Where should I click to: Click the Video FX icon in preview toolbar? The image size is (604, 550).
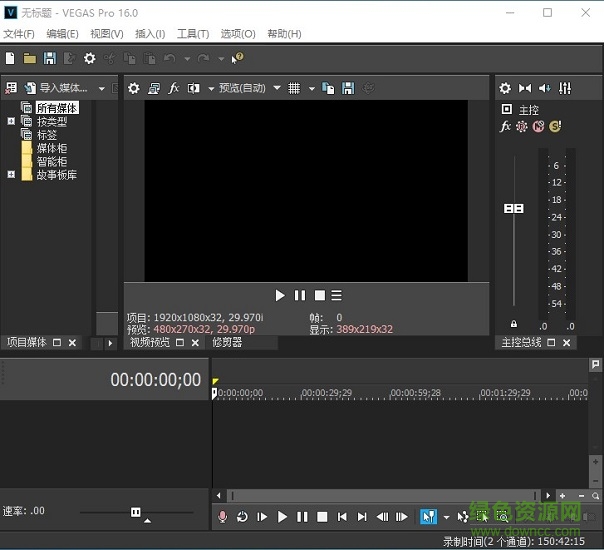[x=174, y=89]
